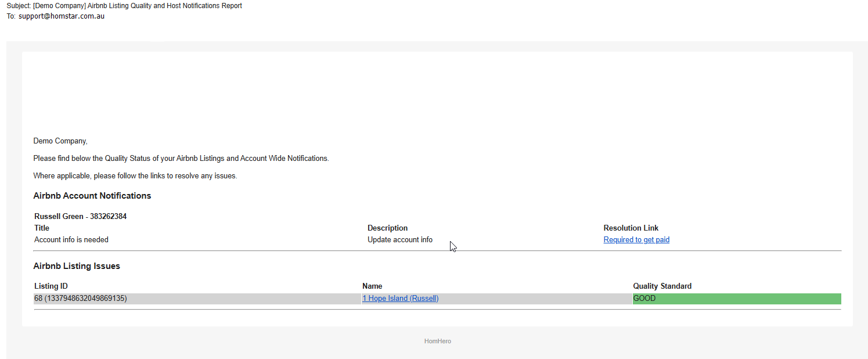868x359 pixels.
Task: Click the "Resolution Link" column header
Action: [x=631, y=228]
